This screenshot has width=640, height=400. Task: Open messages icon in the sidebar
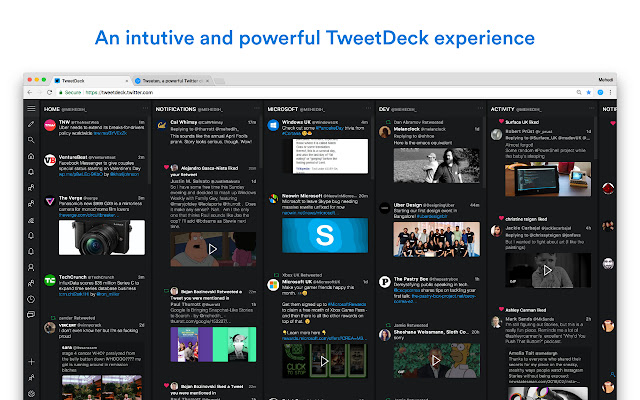click(31, 315)
